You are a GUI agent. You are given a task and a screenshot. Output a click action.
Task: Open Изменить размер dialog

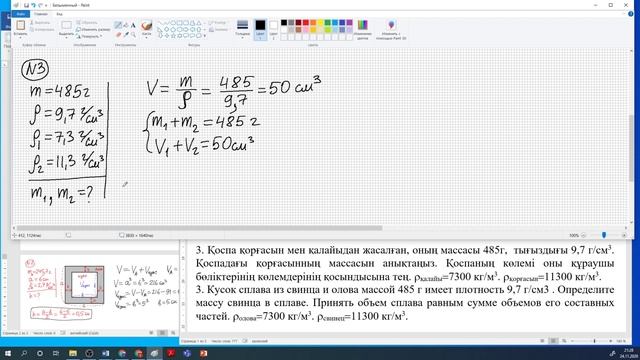coord(93,29)
